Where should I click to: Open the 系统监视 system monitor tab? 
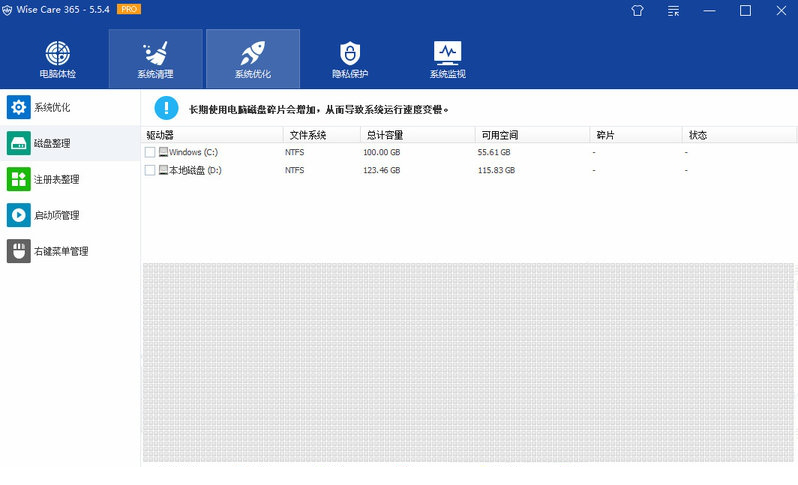click(447, 59)
